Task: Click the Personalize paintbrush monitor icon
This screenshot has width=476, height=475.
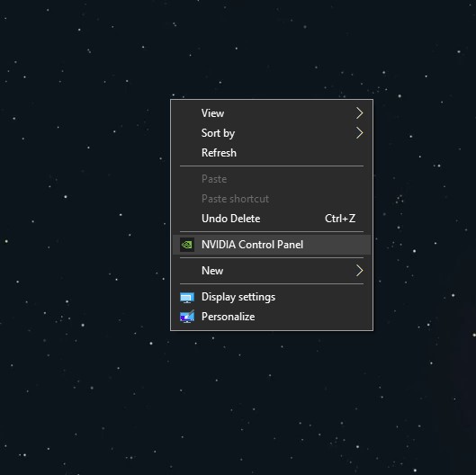Action: pyautogui.click(x=187, y=317)
